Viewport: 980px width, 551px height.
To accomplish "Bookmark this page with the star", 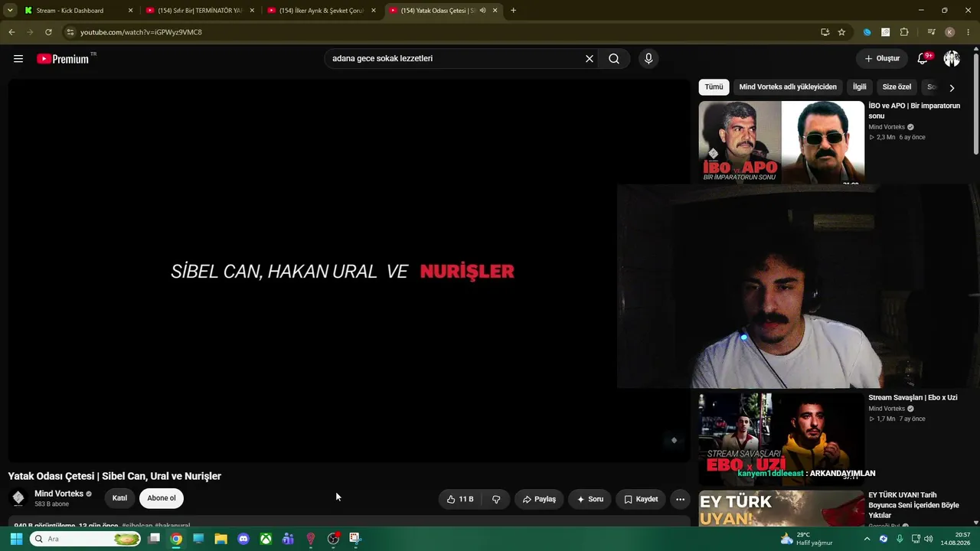I will [x=841, y=32].
